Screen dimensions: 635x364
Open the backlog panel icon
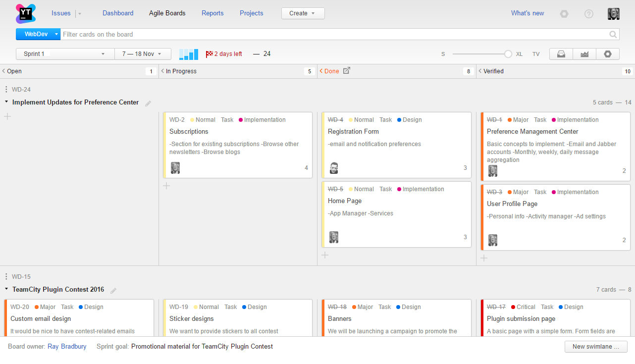(561, 54)
